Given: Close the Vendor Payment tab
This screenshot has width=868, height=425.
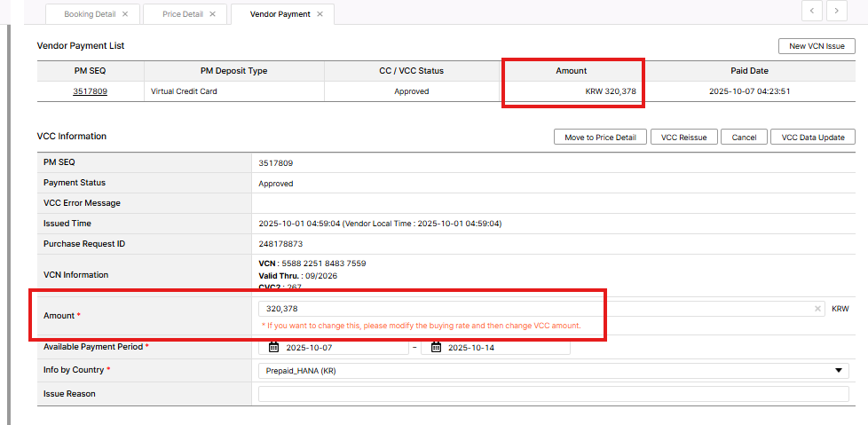Looking at the screenshot, I should 320,14.
